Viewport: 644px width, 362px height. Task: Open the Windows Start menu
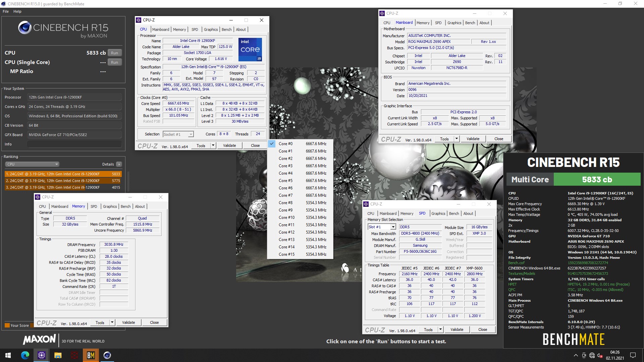[8, 355]
